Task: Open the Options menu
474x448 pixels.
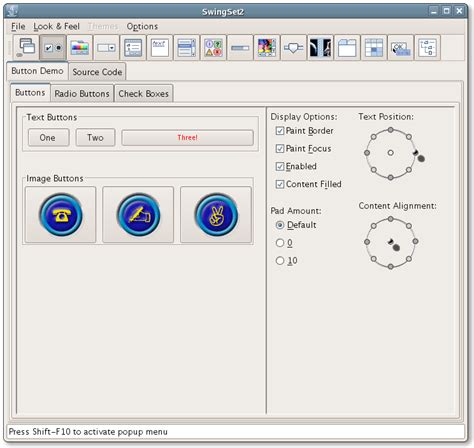Action: [142, 26]
